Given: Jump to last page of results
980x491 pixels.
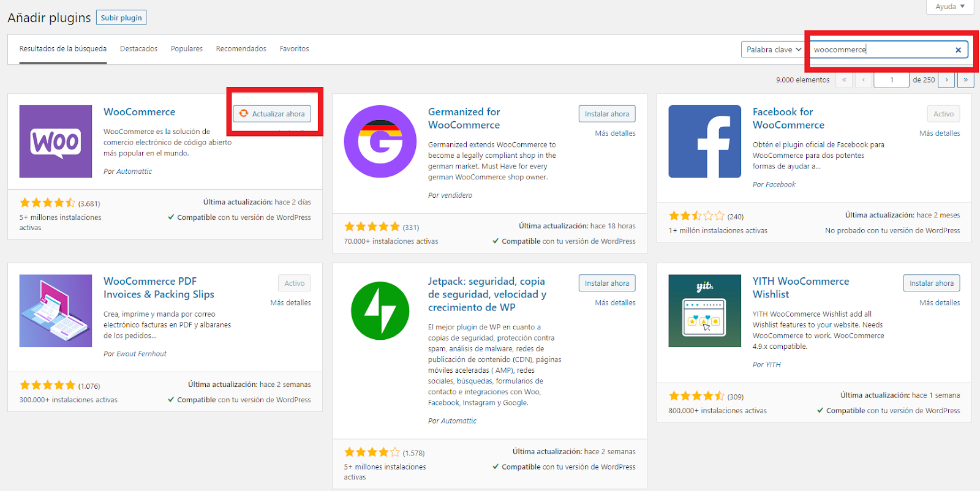Looking at the screenshot, I should [x=966, y=80].
